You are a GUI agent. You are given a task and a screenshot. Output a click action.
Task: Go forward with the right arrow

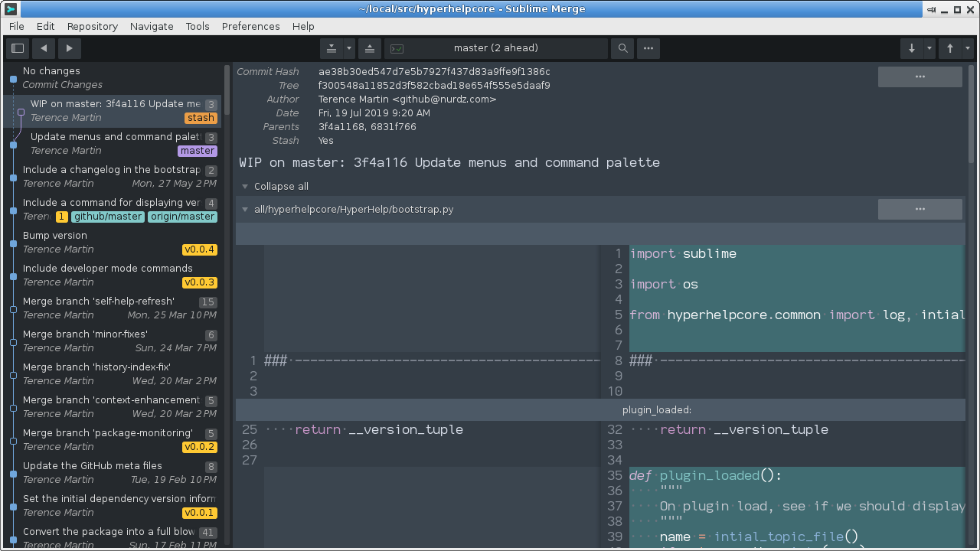coord(70,48)
